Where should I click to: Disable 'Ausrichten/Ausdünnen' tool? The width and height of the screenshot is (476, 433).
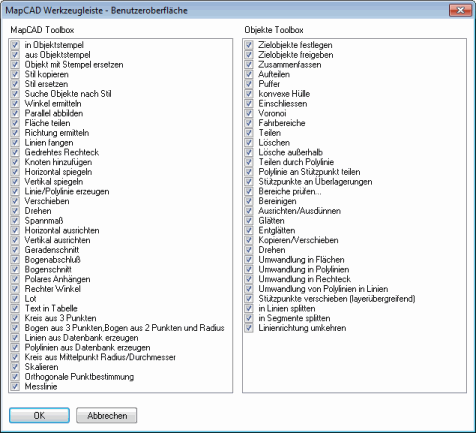(249, 211)
